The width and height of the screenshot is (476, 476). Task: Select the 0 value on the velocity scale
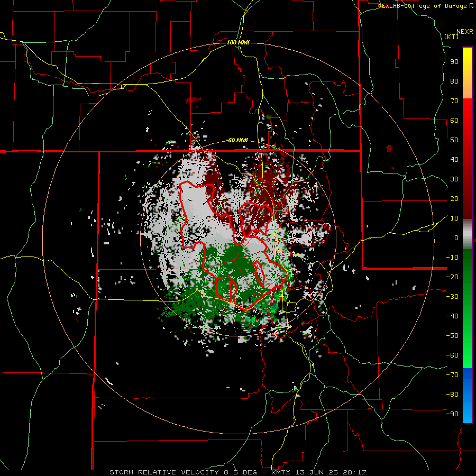tap(456, 238)
